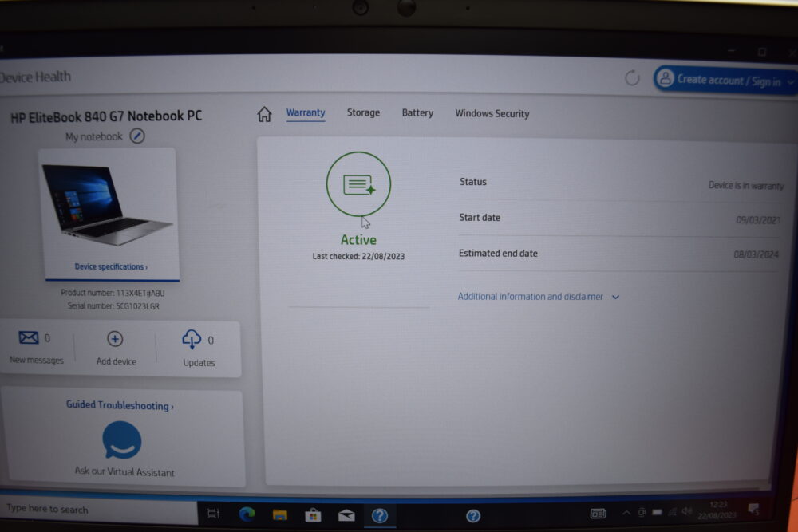Screen dimensions: 798x532
Task: Click Last checked: 22/08/2023 text
Action: (358, 256)
